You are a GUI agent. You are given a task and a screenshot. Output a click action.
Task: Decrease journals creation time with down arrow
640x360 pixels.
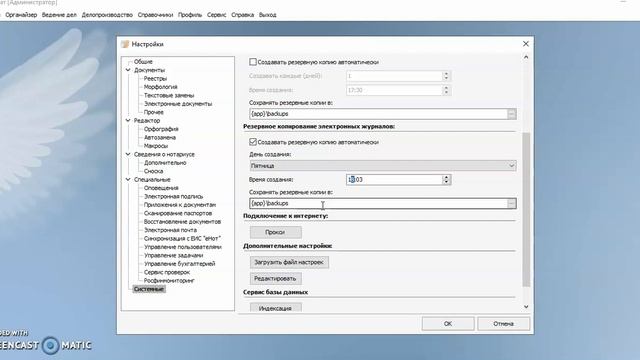click(x=447, y=182)
